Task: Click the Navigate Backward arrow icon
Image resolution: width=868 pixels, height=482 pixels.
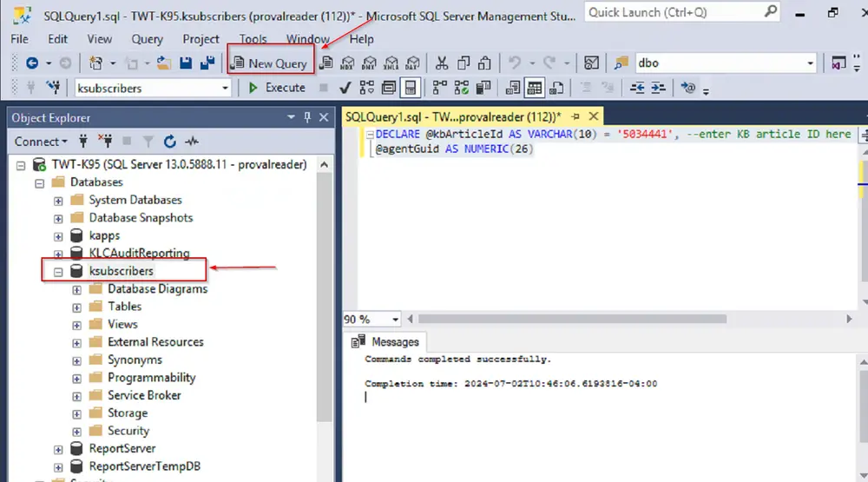Action: tap(32, 63)
